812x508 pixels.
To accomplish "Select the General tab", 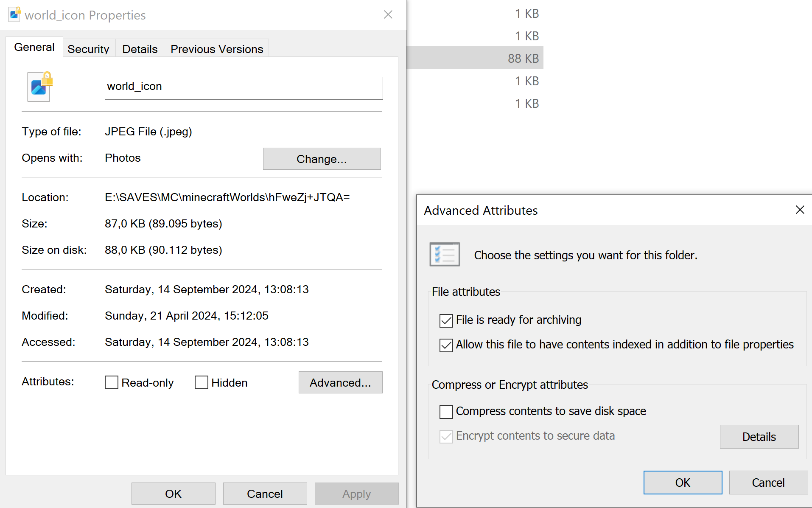I will pyautogui.click(x=34, y=47).
